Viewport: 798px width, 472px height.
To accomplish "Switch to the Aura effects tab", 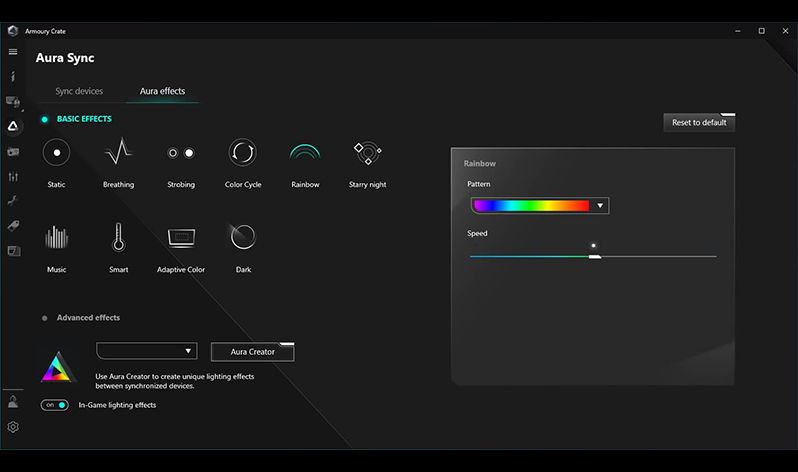I will tap(162, 91).
